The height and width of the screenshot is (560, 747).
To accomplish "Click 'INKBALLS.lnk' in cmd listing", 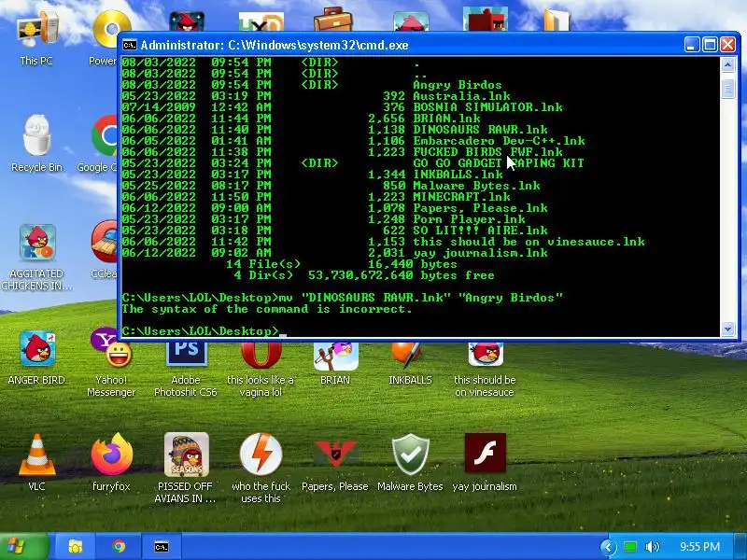I will [458, 175].
